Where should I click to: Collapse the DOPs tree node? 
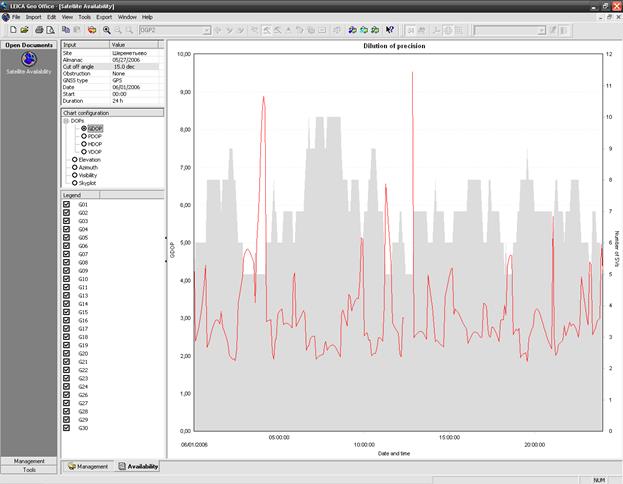(x=67, y=121)
